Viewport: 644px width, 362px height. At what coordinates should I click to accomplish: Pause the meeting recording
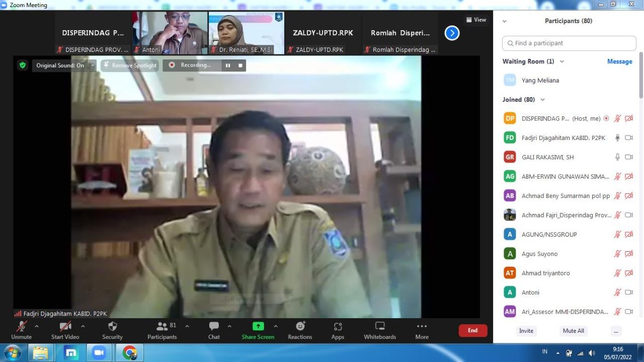[x=228, y=65]
